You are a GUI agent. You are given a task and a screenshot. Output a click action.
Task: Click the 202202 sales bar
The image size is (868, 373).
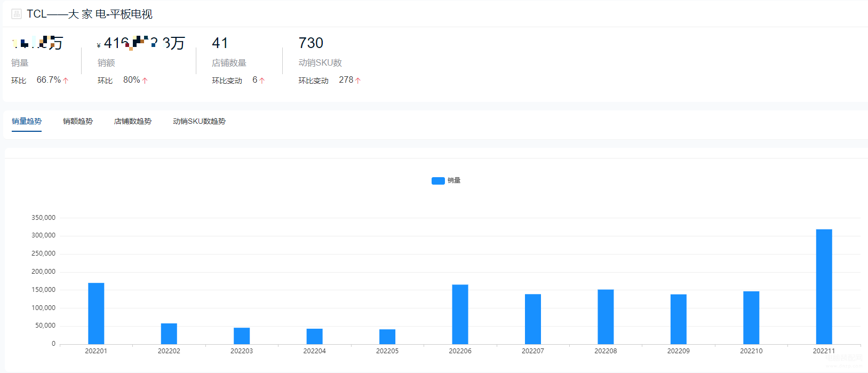point(169,334)
